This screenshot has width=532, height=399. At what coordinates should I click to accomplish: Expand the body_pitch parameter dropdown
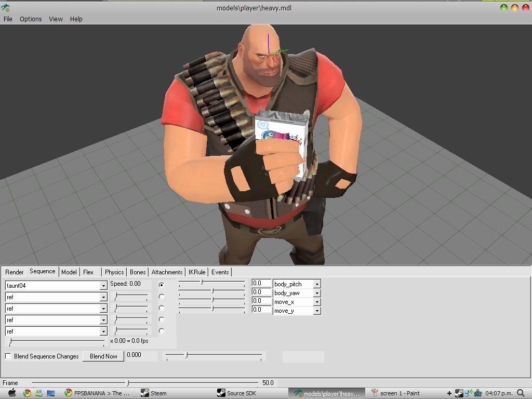[x=317, y=284]
